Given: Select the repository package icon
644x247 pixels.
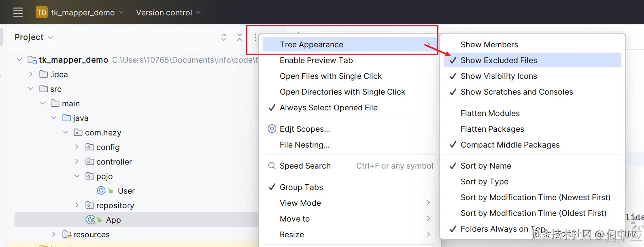Looking at the screenshot, I should tap(90, 205).
